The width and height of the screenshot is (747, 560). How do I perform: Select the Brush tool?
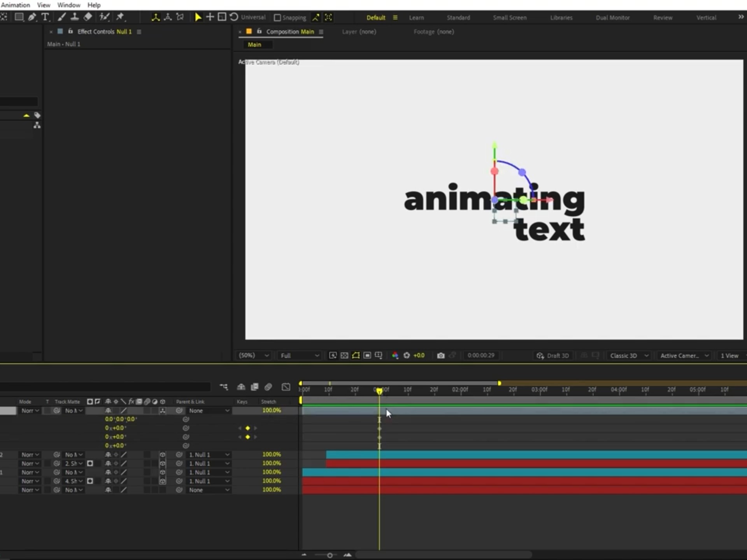(61, 17)
